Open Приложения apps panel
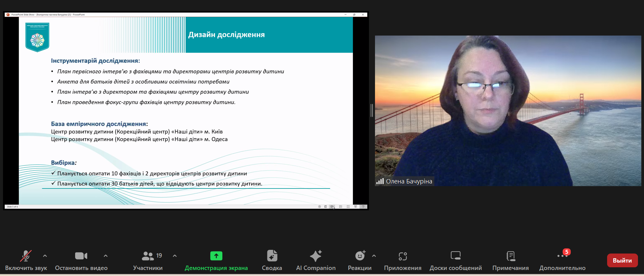644x276 pixels. click(402, 260)
